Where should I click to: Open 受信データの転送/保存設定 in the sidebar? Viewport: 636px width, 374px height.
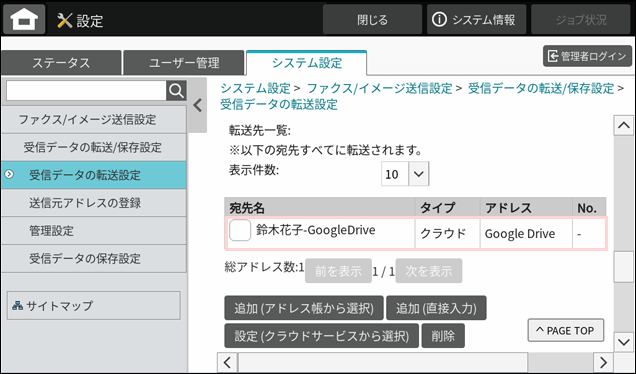[94, 147]
